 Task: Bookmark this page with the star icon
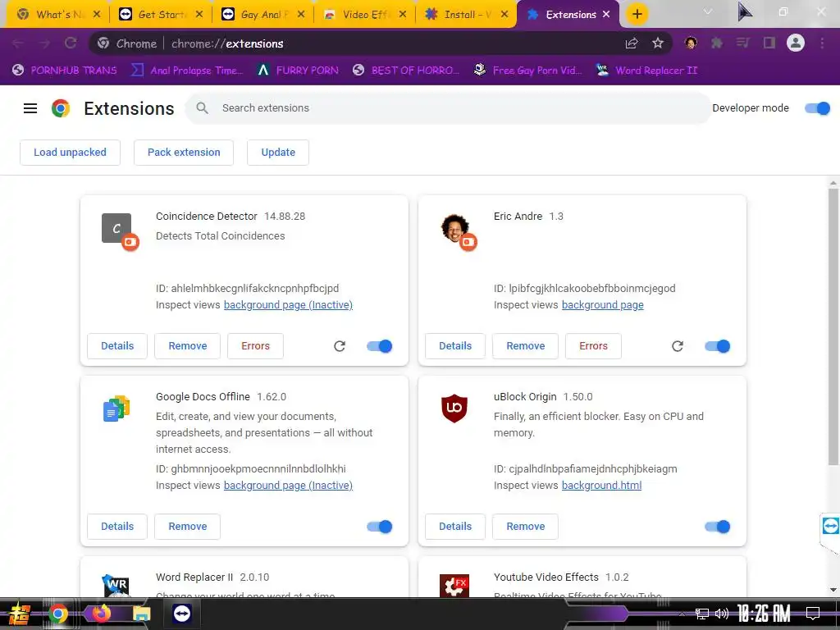coord(658,43)
